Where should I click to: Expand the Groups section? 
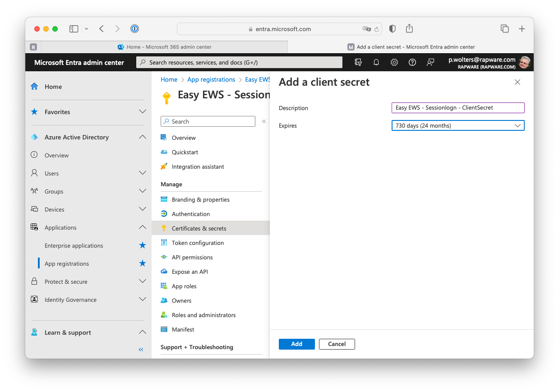click(143, 191)
